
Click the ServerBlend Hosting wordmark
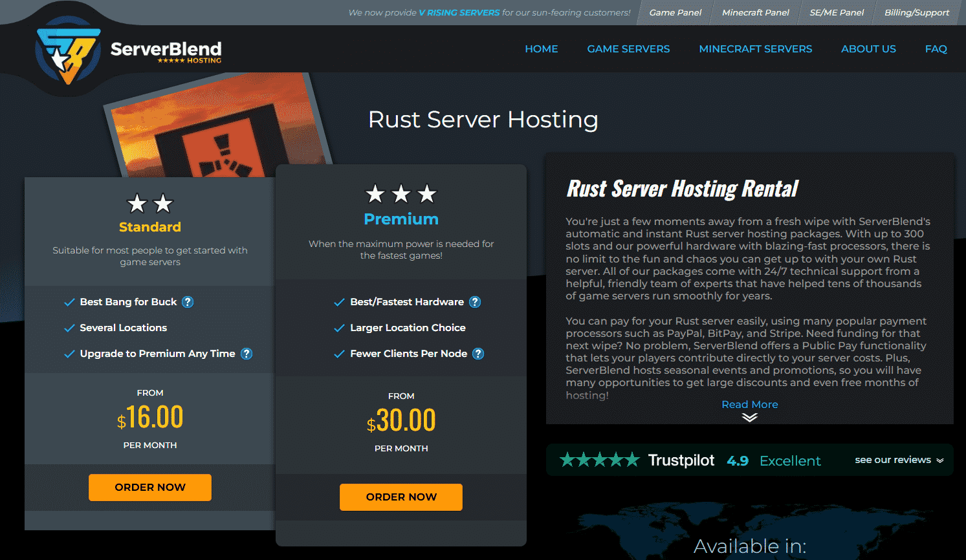point(166,52)
